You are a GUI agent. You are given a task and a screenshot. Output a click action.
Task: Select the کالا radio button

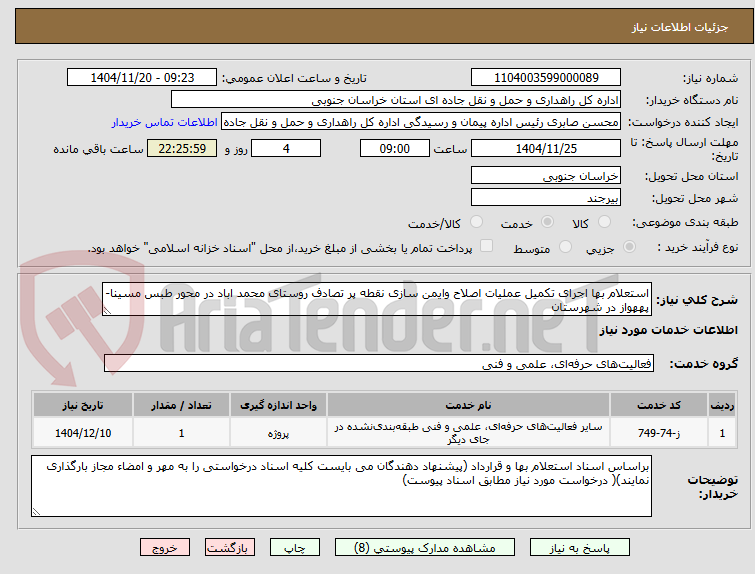click(x=604, y=222)
